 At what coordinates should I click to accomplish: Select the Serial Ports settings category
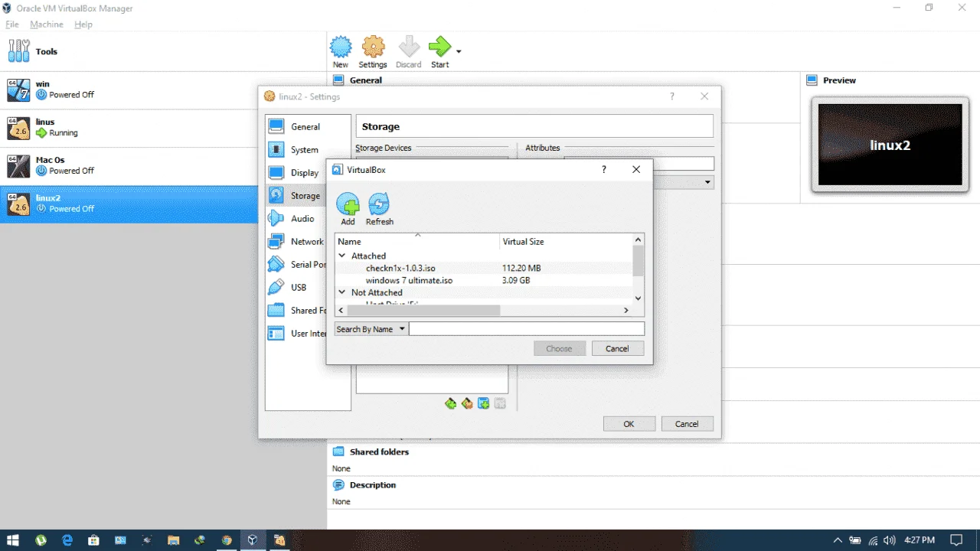tap(296, 265)
